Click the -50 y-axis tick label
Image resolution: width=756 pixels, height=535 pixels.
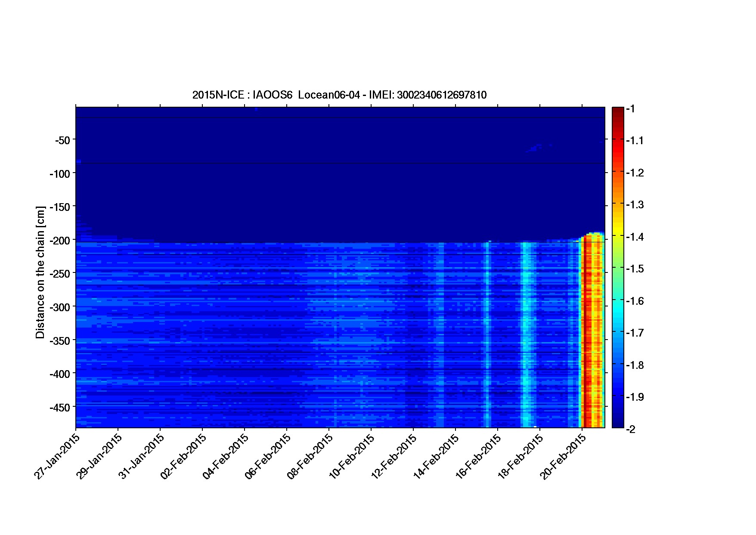click(62, 140)
